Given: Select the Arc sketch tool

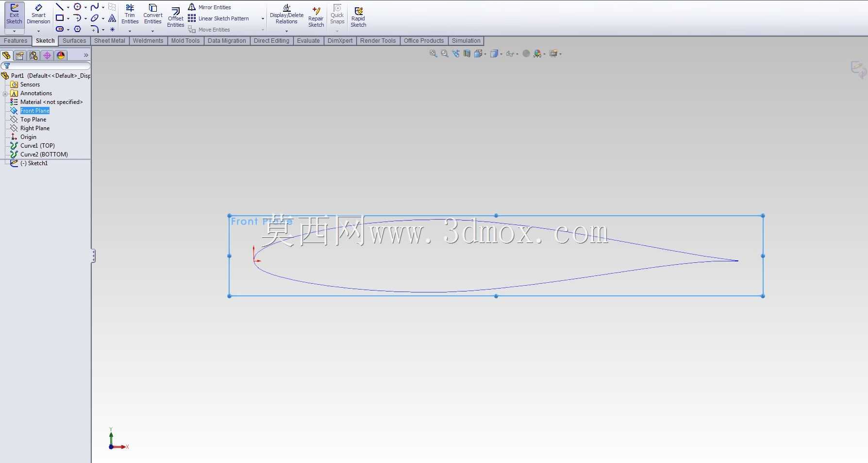Looking at the screenshot, I should (x=77, y=18).
